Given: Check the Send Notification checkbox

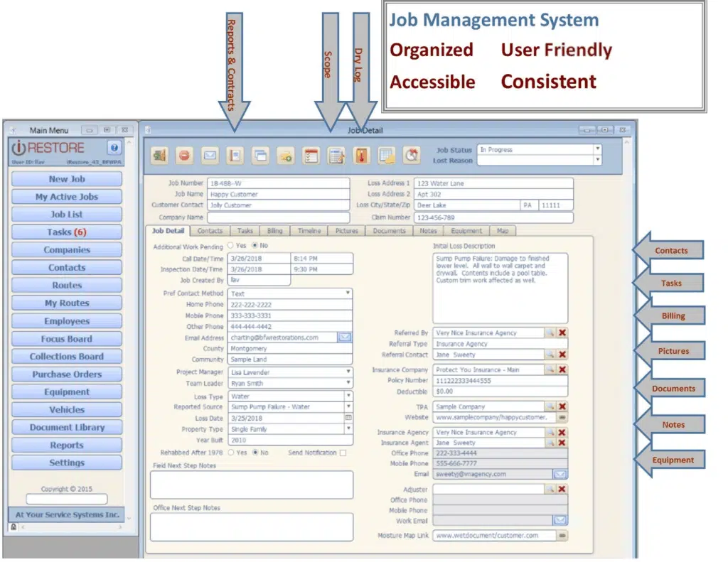Looking at the screenshot, I should [343, 453].
